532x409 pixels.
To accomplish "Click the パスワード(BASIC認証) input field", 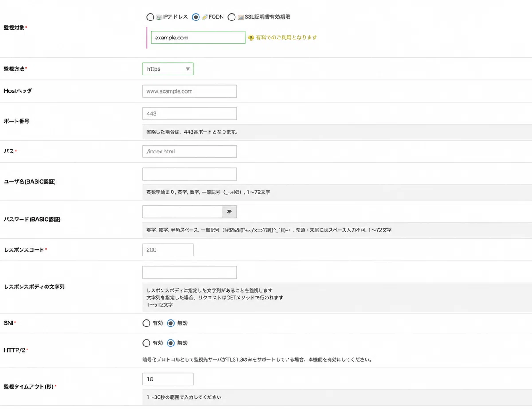I will click(182, 212).
